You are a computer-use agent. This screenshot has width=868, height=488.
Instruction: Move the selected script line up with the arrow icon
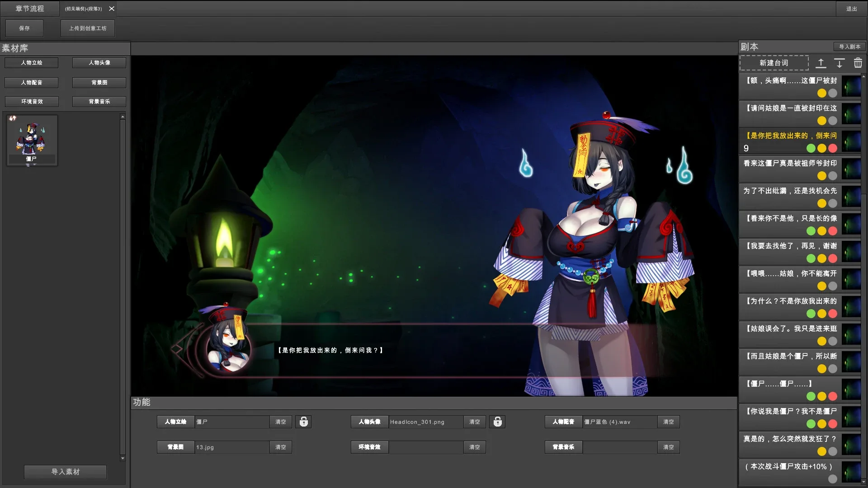click(821, 63)
